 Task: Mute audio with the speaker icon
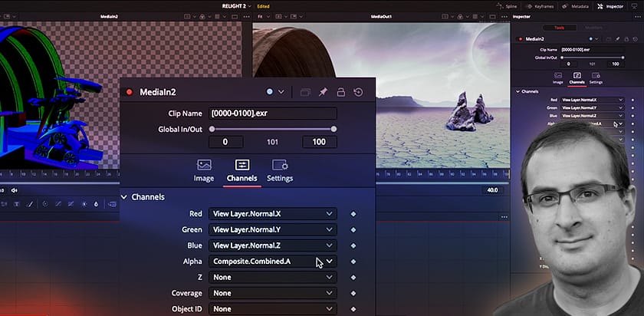tap(15, 190)
